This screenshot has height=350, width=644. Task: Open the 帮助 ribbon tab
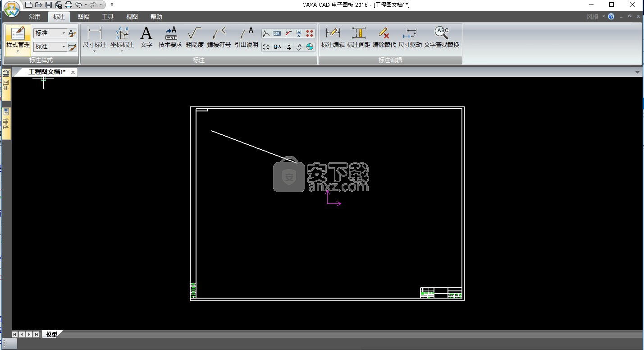point(156,17)
